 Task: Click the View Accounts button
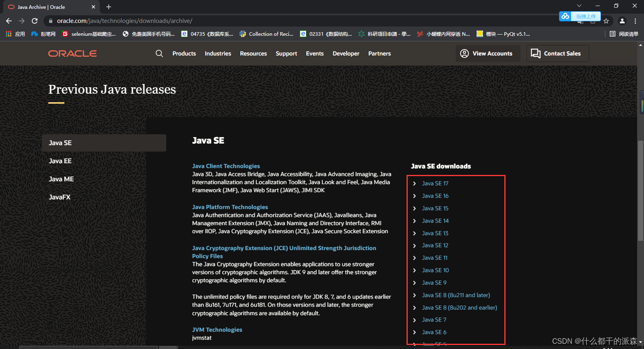(x=488, y=53)
